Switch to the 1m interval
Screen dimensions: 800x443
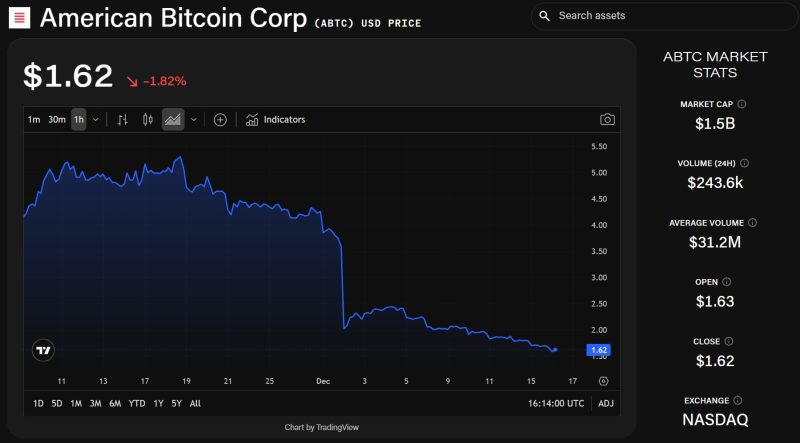pos(34,120)
